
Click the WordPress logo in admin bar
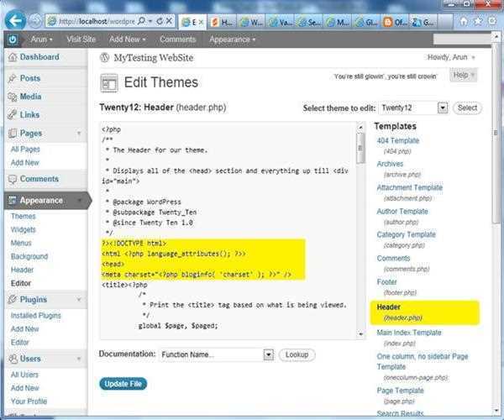click(13, 39)
